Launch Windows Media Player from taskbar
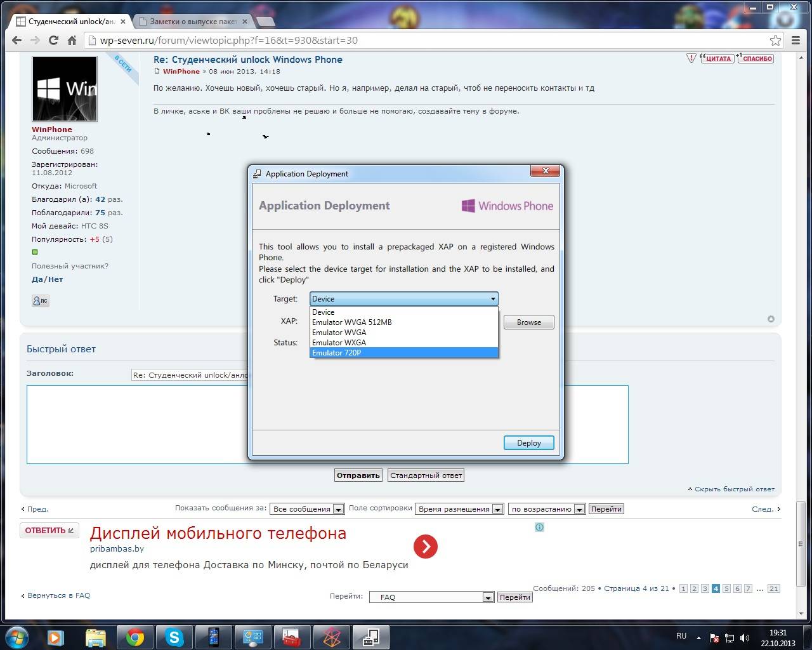812x650 pixels. (56, 637)
